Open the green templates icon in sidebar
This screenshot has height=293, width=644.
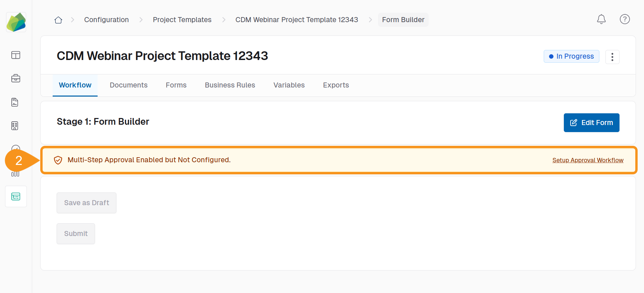(16, 196)
